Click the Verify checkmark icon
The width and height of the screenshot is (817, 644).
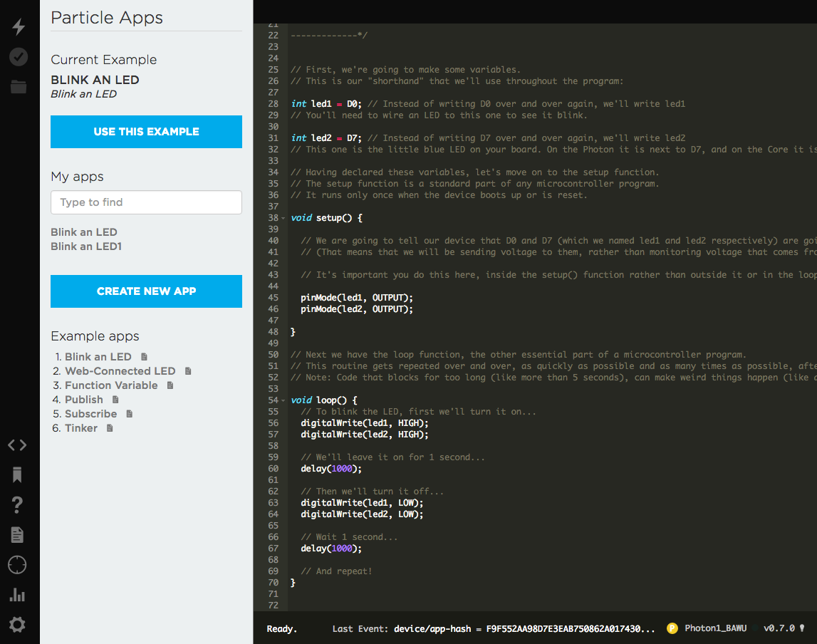(19, 57)
